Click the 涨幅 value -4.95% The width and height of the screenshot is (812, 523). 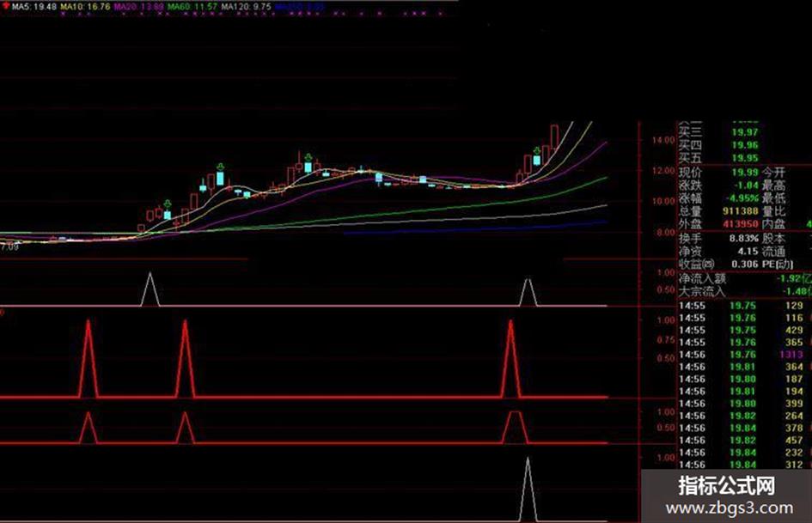pos(742,198)
